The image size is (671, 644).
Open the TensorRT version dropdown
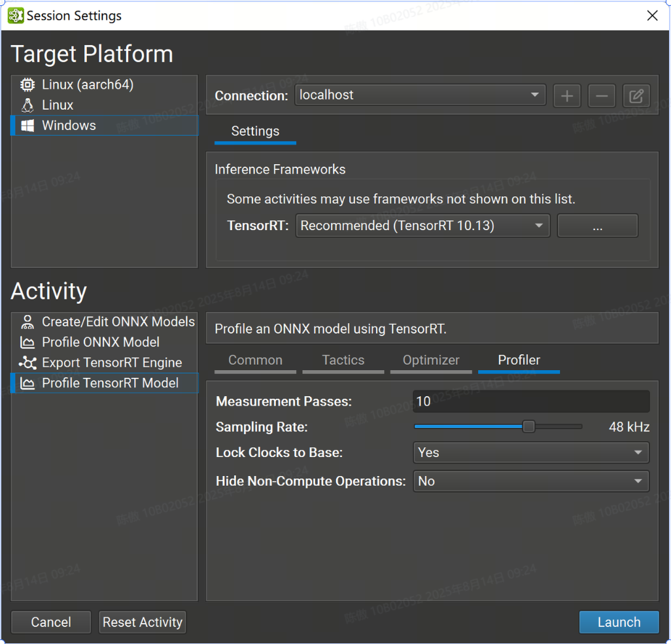422,226
